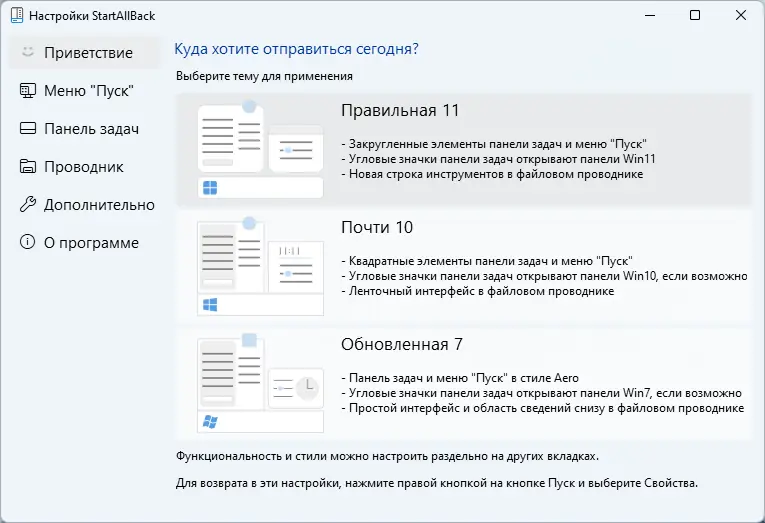This screenshot has height=523, width=765.
Task: Click the monitor icon next to Меню "Пуск"
Action: pyautogui.click(x=28, y=90)
